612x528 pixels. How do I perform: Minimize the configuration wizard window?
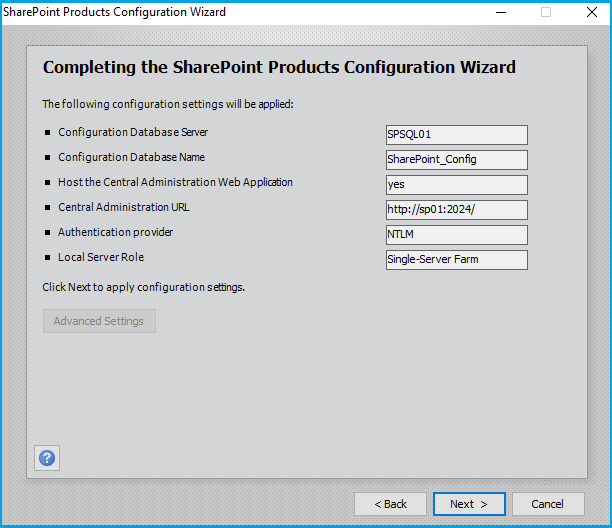pyautogui.click(x=502, y=13)
